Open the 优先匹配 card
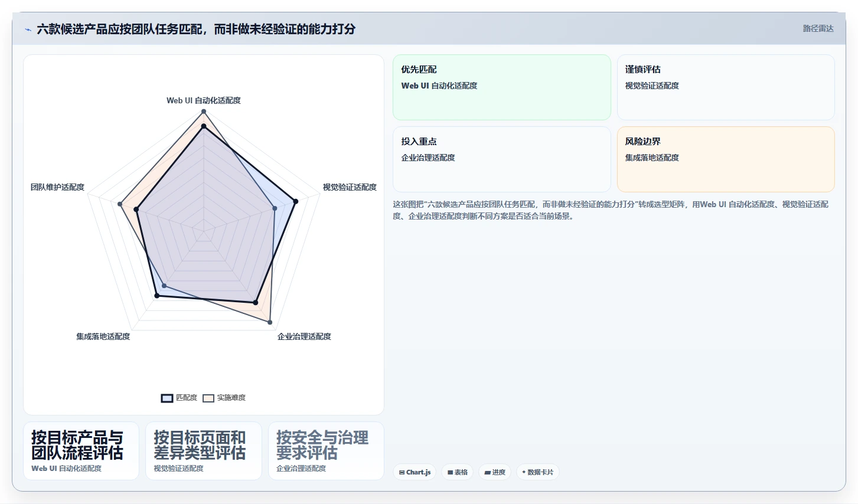This screenshot has width=858, height=504. click(502, 87)
